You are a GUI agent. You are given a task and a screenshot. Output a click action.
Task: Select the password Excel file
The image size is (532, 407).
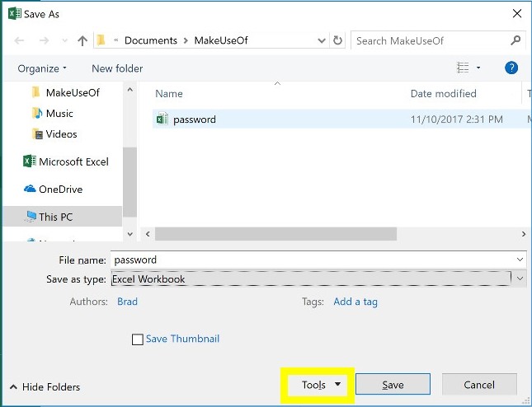coord(341,119)
